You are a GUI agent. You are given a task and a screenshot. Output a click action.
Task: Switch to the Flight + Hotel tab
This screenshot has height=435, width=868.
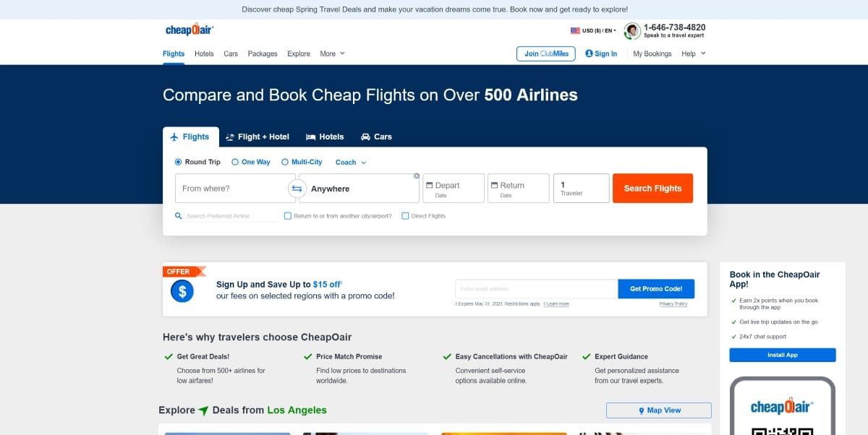258,137
